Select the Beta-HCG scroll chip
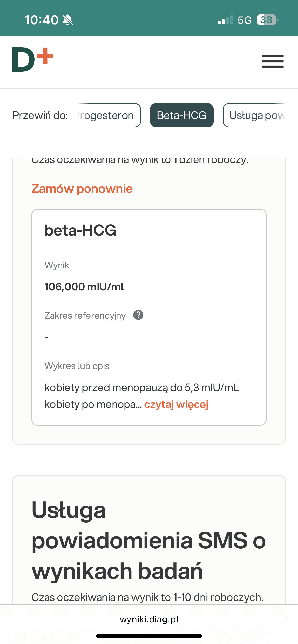Image resolution: width=298 pixels, height=644 pixels. point(182,115)
